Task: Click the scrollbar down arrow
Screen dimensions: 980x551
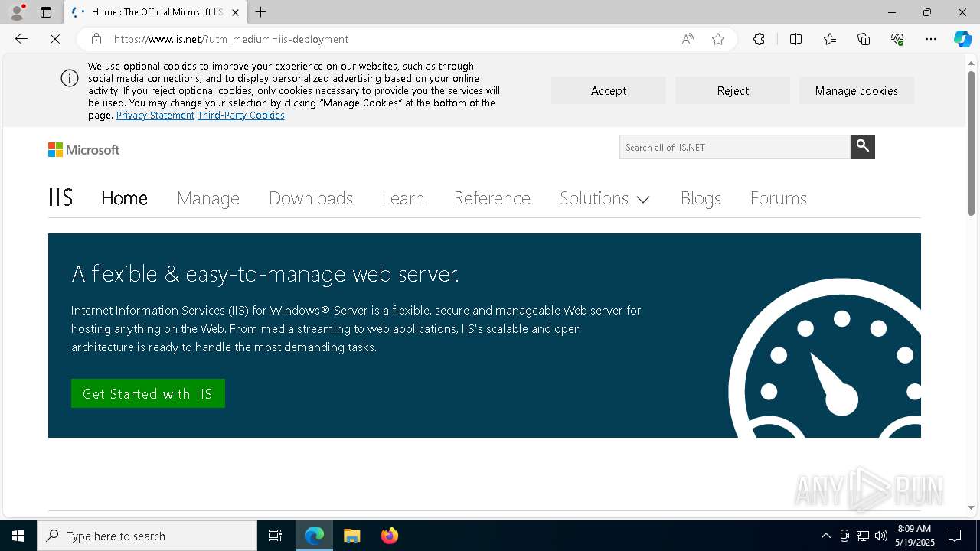Action: point(971,507)
